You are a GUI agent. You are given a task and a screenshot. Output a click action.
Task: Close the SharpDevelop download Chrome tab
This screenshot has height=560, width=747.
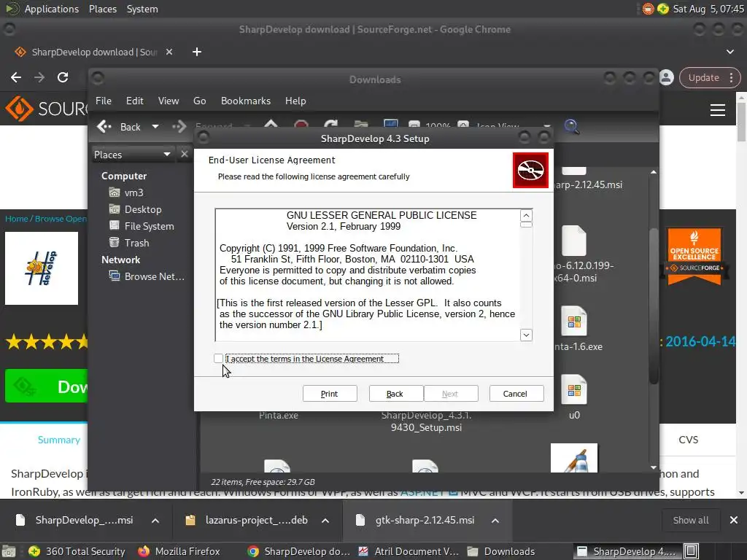169,52
